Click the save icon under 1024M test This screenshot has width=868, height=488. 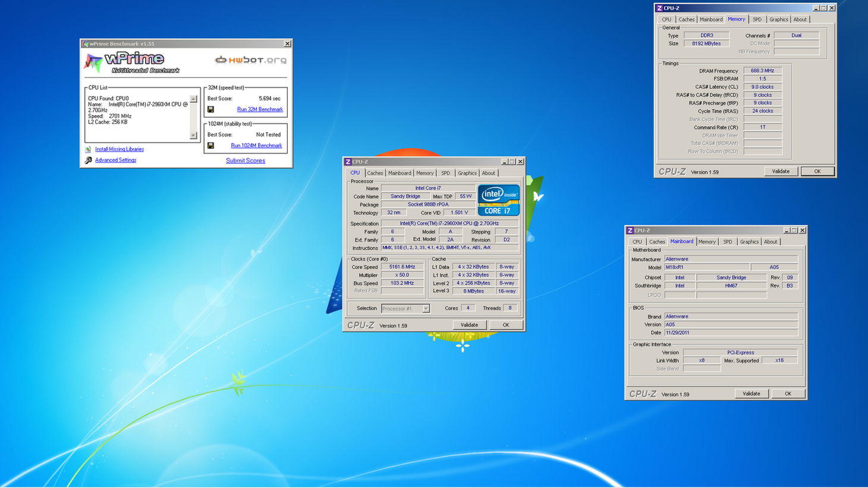click(210, 145)
